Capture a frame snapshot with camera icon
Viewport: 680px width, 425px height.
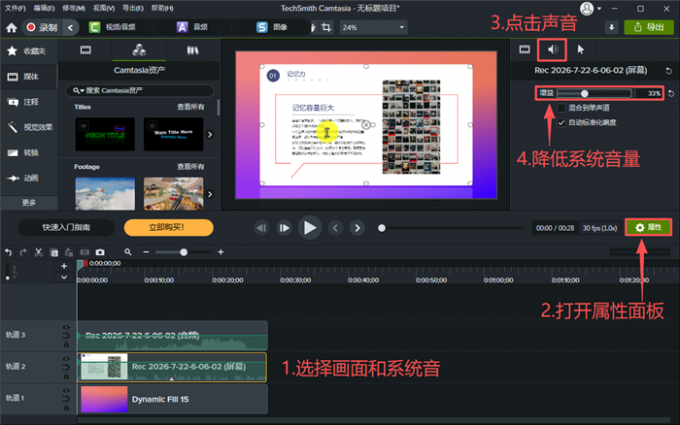point(100,252)
